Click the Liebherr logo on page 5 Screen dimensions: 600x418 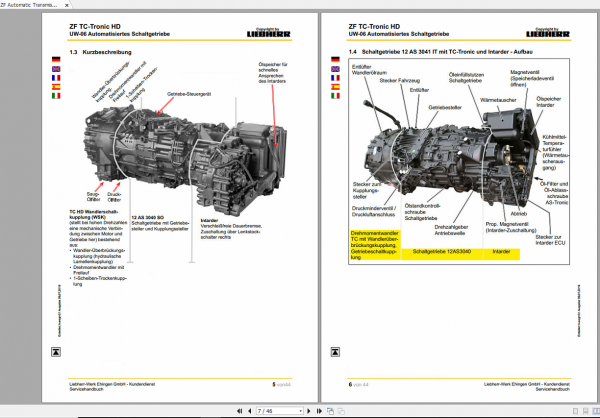point(269,33)
